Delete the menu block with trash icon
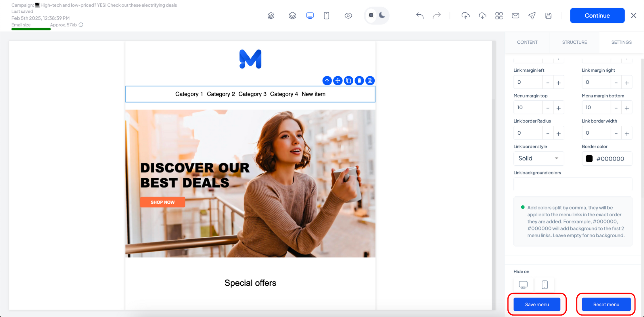 pyautogui.click(x=359, y=81)
